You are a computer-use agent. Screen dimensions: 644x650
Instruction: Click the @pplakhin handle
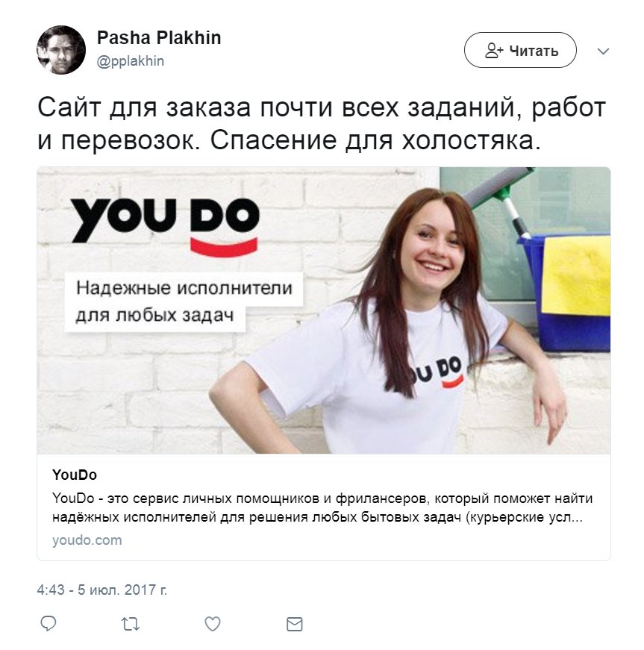tap(130, 61)
